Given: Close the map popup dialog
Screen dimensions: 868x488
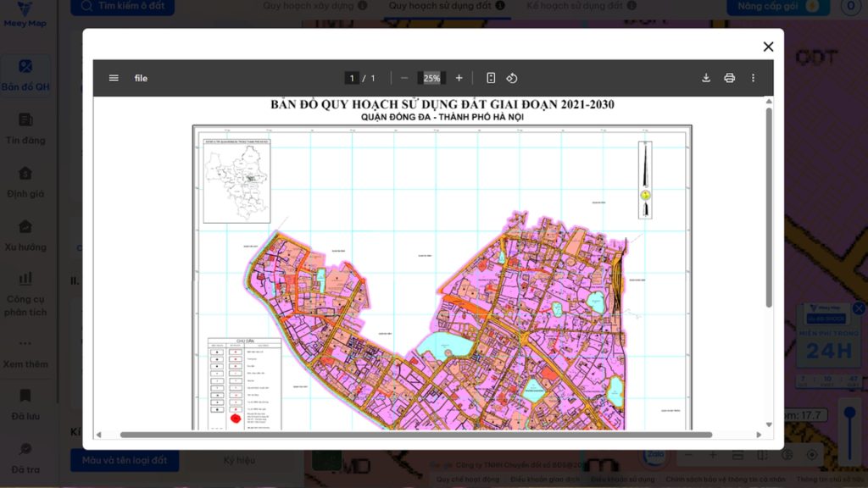Looking at the screenshot, I should click(x=768, y=47).
